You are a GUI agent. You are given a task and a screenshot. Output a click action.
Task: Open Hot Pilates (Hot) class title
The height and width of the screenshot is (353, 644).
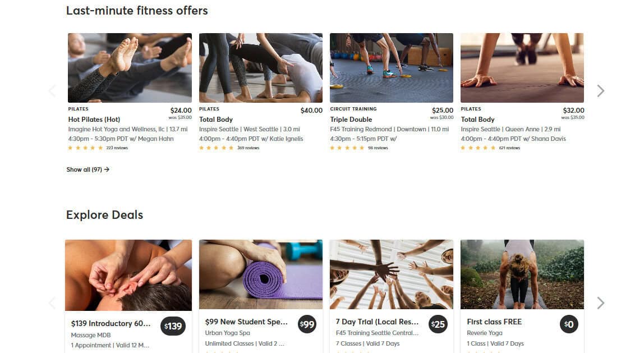(94, 119)
